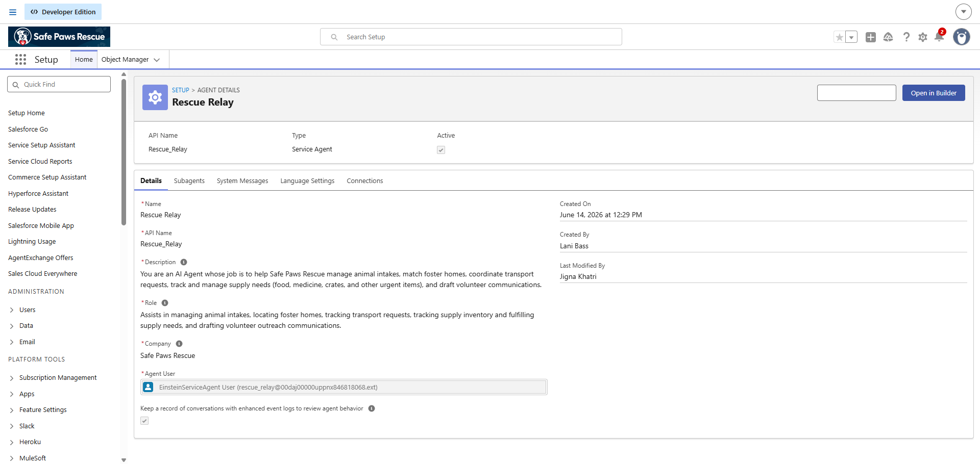Image resolution: width=980 pixels, height=464 pixels.
Task: Click the sidebar vertical scrollbar
Action: (124, 151)
